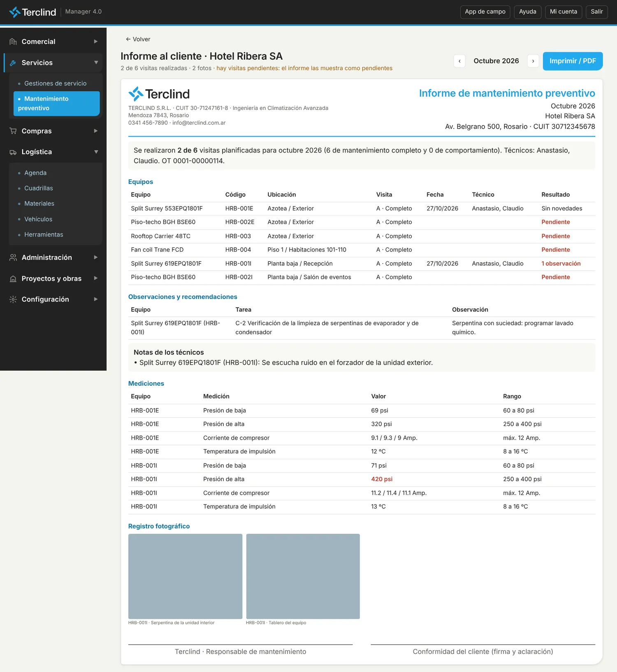Click 'Pendiente' in Fan coil Trane FCD row
The image size is (617, 672).
555,250
